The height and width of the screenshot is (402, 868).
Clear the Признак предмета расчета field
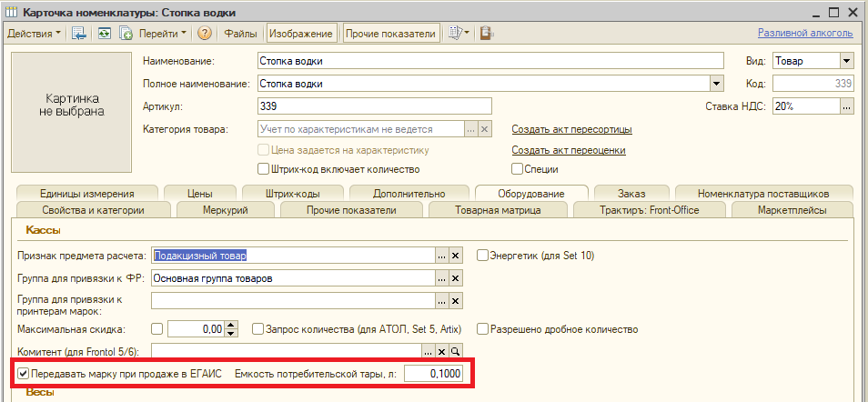click(x=457, y=256)
